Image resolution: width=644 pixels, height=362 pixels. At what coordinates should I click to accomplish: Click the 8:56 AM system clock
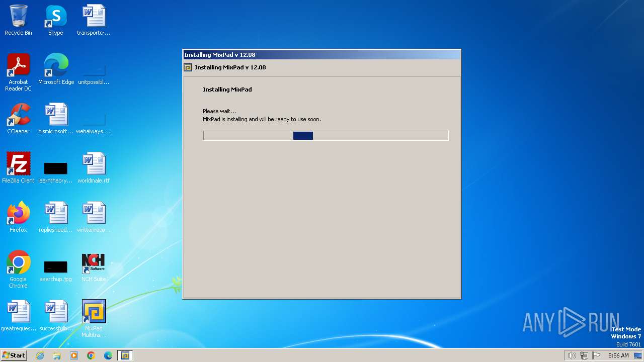click(x=618, y=355)
